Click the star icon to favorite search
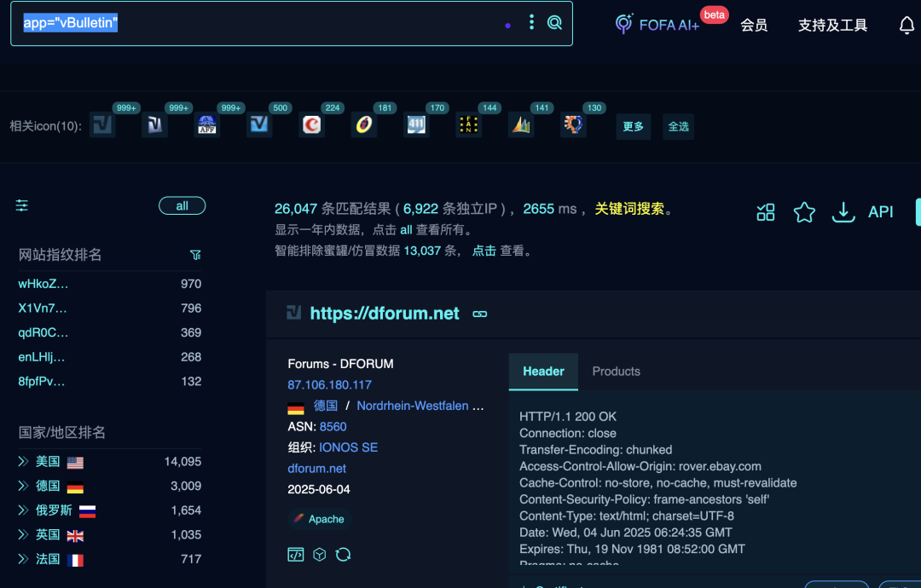This screenshot has height=588, width=921. [804, 212]
